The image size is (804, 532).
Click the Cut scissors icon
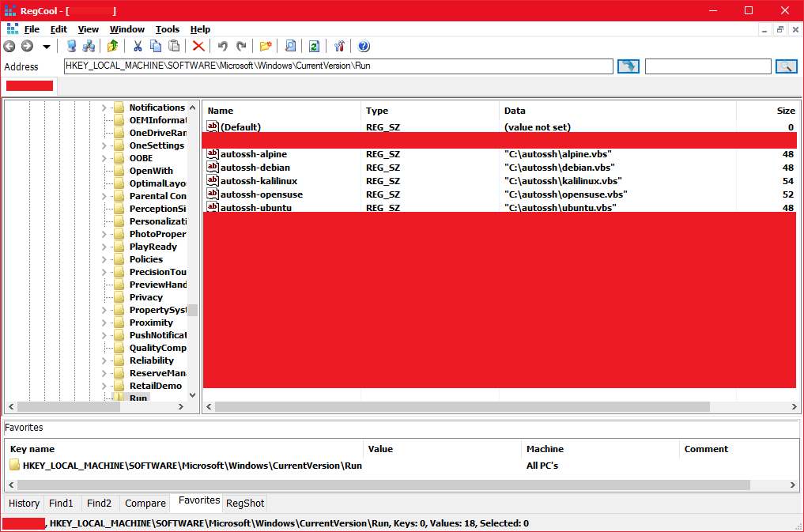click(x=138, y=46)
